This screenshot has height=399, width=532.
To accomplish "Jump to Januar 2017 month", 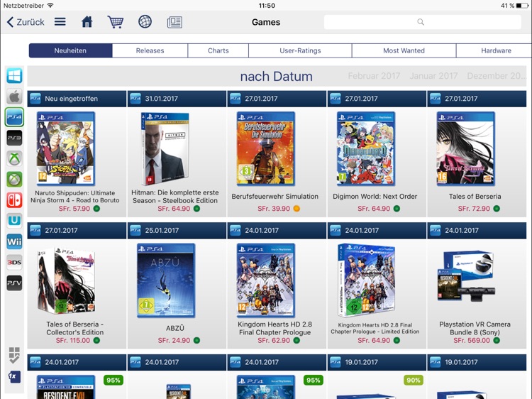I will (x=433, y=76).
